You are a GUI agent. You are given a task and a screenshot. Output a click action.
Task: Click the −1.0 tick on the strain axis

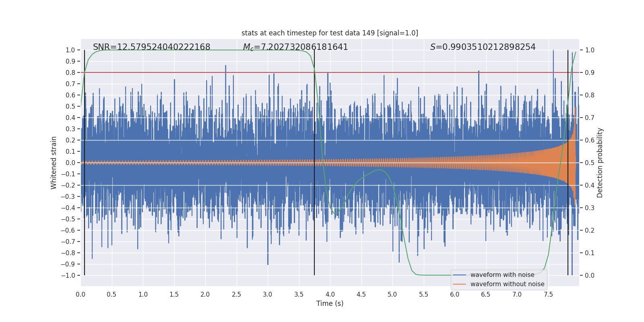[x=68, y=275]
